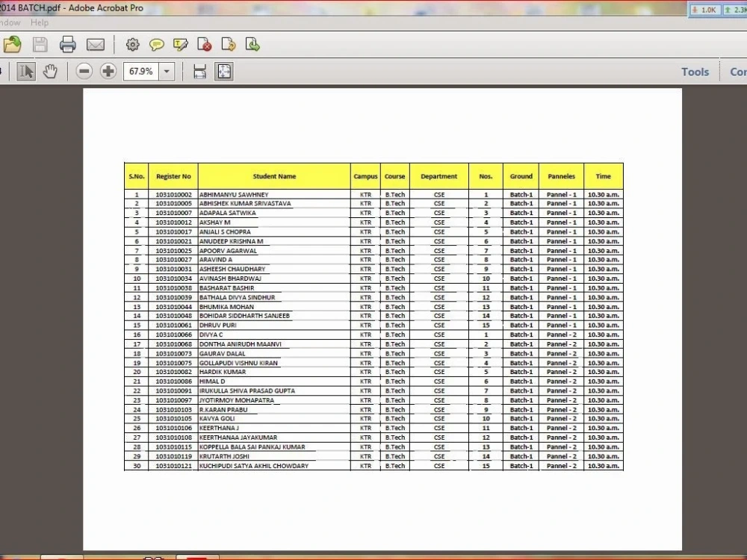Open the gear settings toolbar icon
Screen dimensions: 747x560
click(132, 45)
